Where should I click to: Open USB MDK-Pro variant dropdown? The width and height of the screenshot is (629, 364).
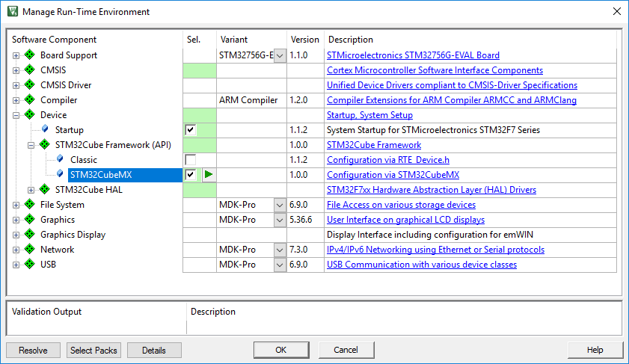click(x=280, y=265)
